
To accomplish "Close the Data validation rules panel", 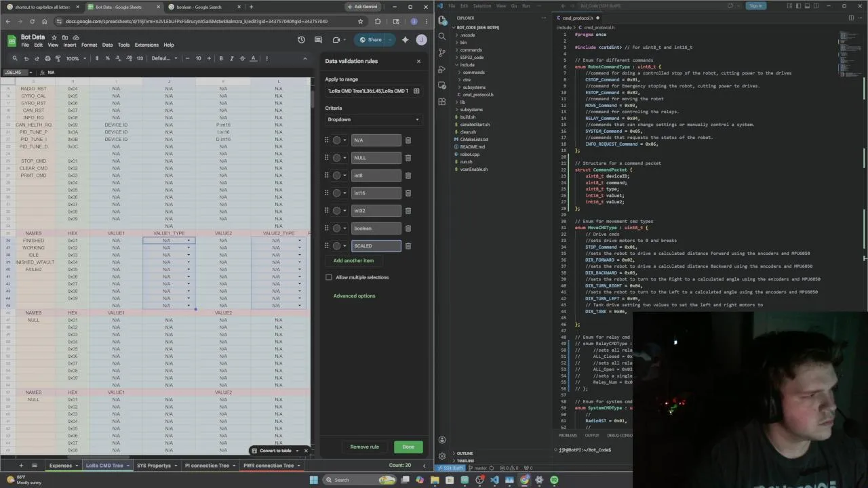I will tap(418, 61).
